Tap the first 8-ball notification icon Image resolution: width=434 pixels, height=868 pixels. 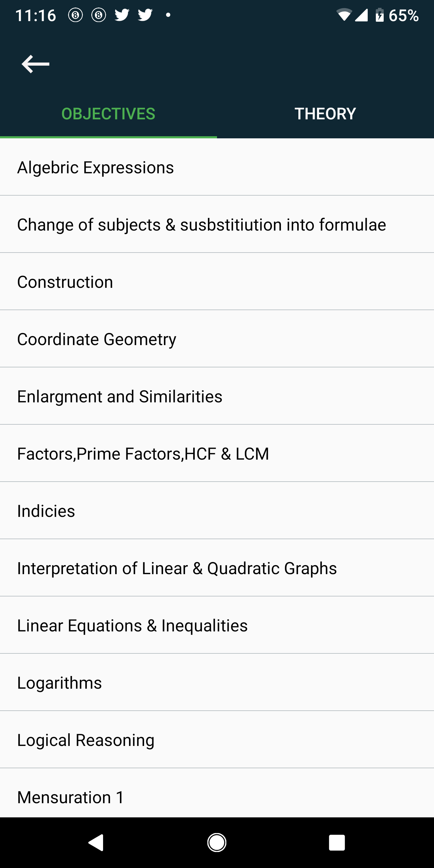click(75, 15)
